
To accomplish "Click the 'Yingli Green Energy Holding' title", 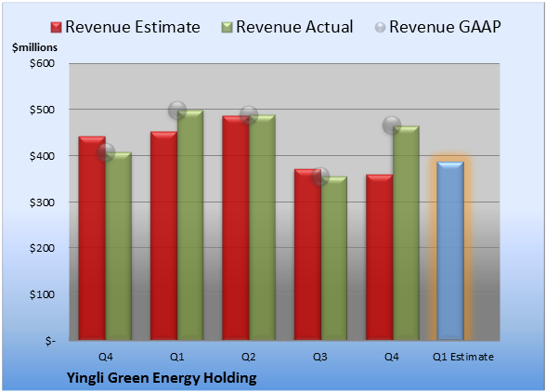I will pos(162,378).
